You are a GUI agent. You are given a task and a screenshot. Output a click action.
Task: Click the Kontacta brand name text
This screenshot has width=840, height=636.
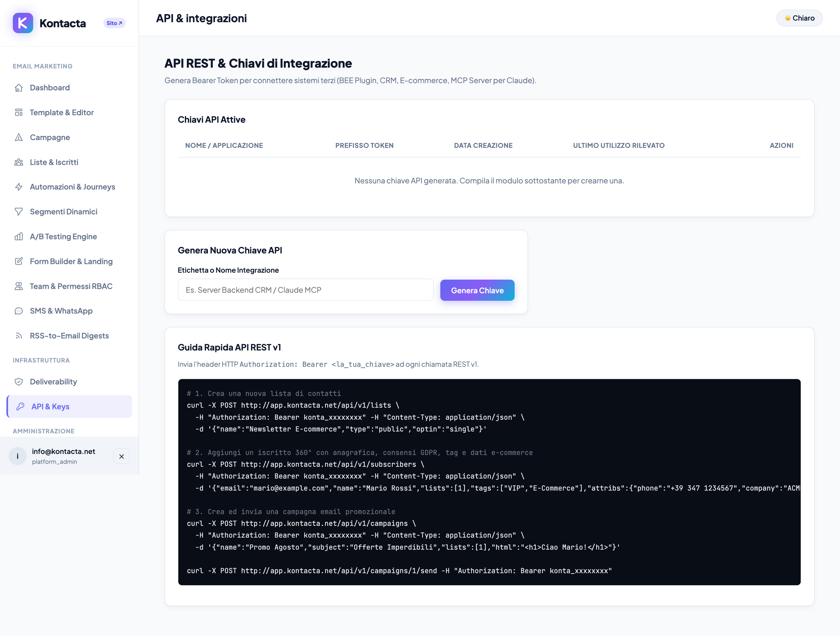click(x=63, y=24)
